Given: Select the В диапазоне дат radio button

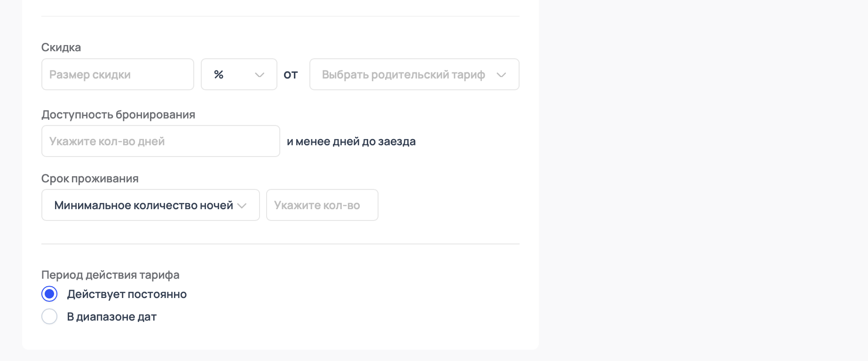Looking at the screenshot, I should coord(49,317).
